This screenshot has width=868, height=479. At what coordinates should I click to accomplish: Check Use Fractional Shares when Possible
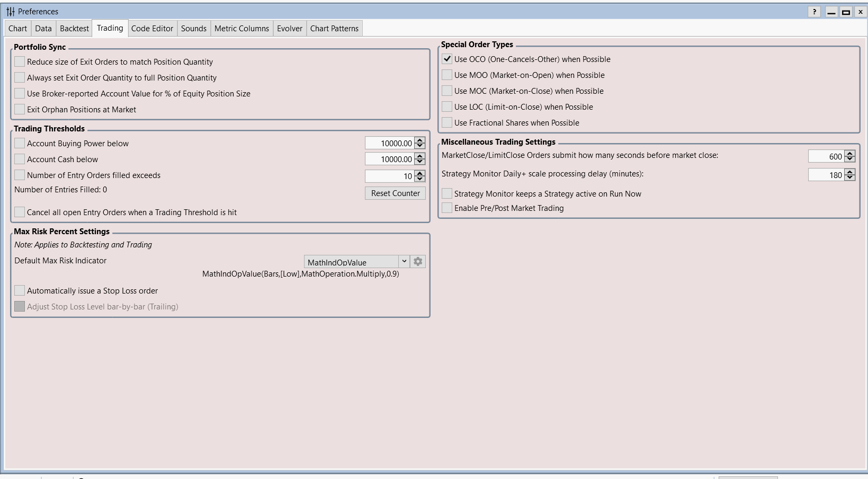coord(447,123)
